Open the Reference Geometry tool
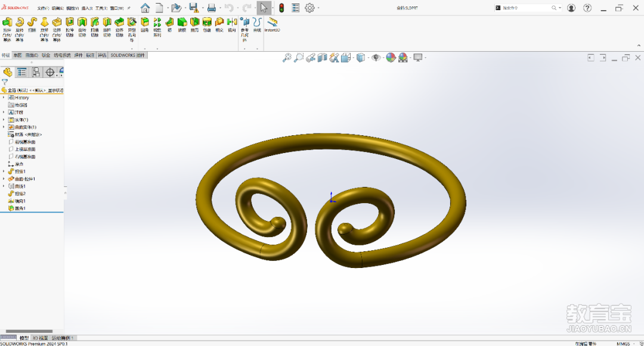This screenshot has width=644, height=346. point(245,29)
